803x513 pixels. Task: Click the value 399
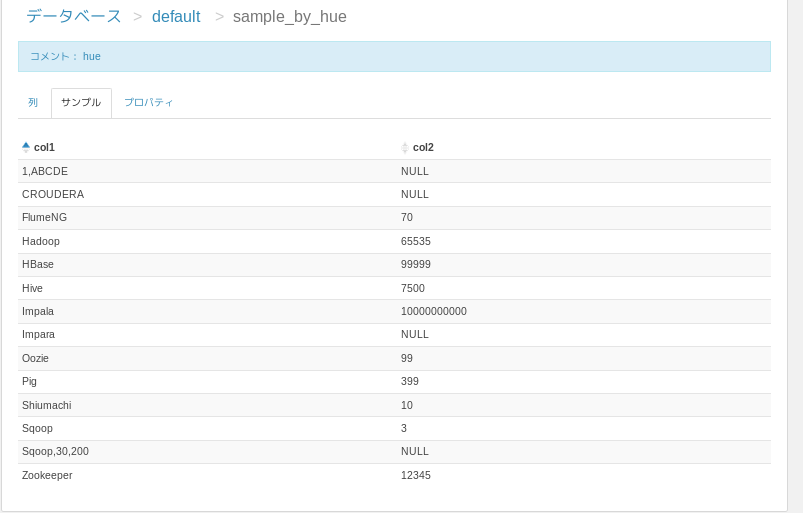pos(410,381)
